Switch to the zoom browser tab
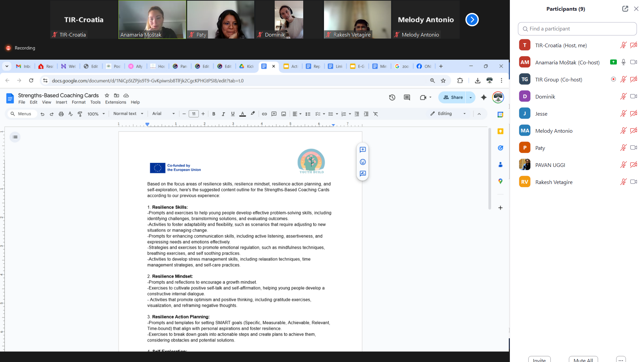644x362 pixels. [402, 66]
